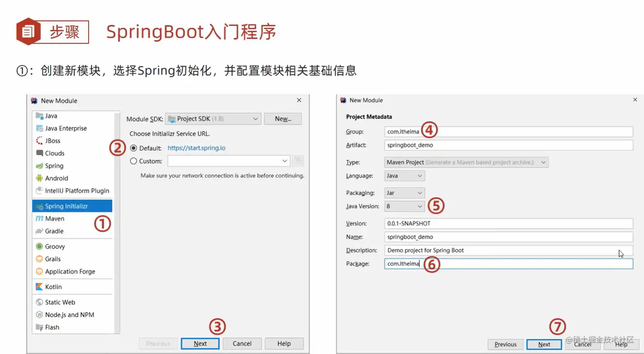This screenshot has height=354, width=644.
Task: Select Kotlin text in the list
Action: tap(53, 287)
